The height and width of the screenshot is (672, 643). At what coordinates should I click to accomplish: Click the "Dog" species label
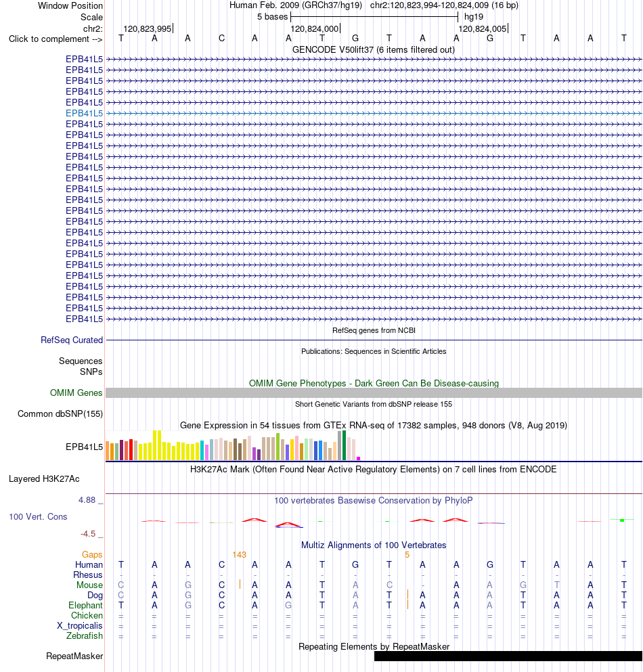[x=95, y=595]
